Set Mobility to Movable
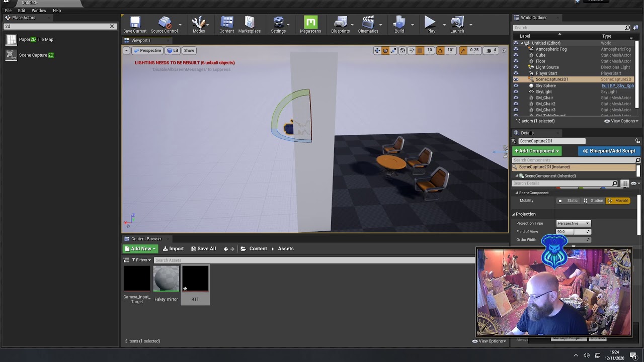 pyautogui.click(x=618, y=201)
